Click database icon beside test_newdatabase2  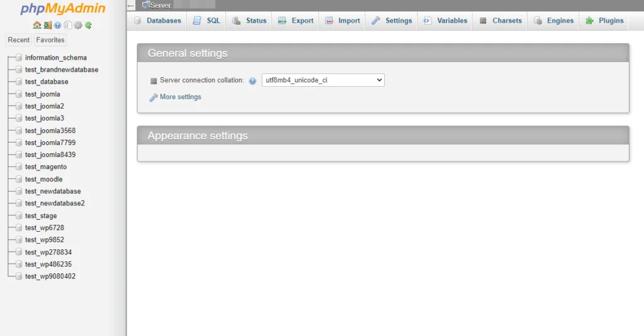pyautogui.click(x=18, y=203)
